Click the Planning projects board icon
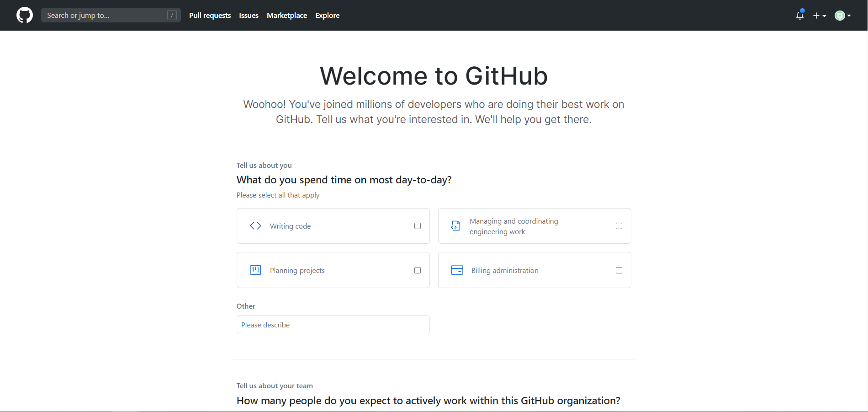868x412 pixels. pos(256,270)
